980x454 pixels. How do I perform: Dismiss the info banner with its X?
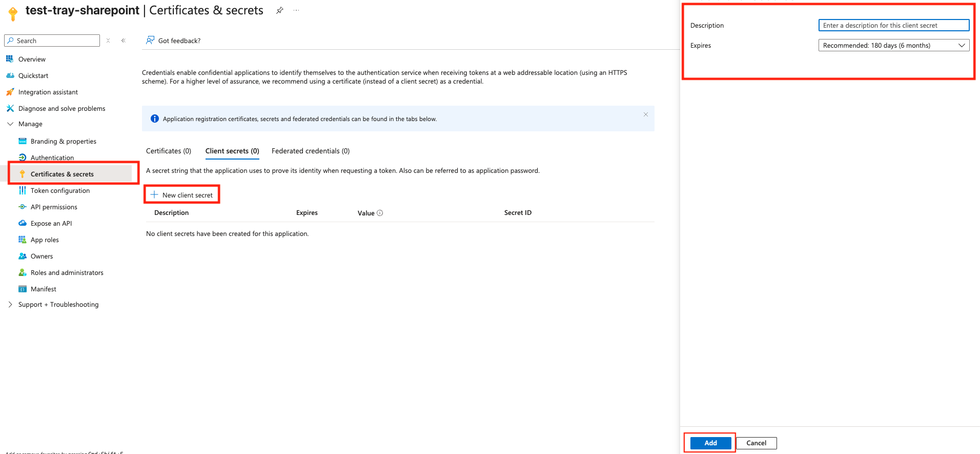coord(646,114)
